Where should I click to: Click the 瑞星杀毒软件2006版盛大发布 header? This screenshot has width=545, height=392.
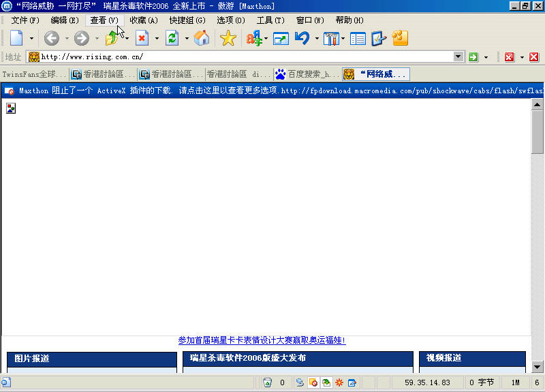coord(298,359)
